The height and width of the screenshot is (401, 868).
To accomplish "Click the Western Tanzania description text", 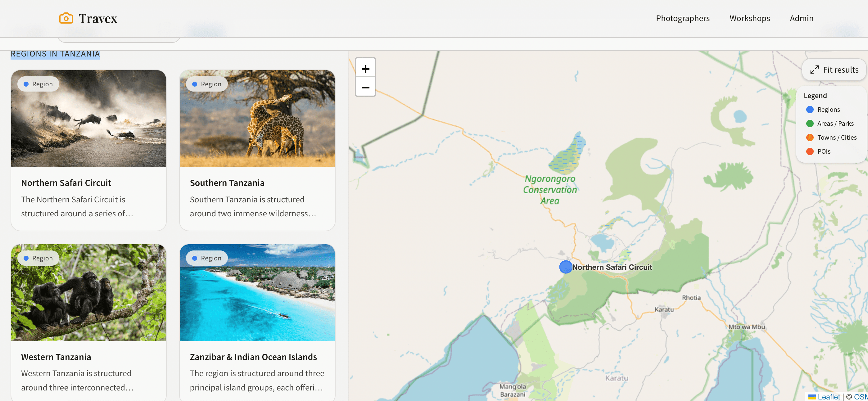I will [78, 381].
